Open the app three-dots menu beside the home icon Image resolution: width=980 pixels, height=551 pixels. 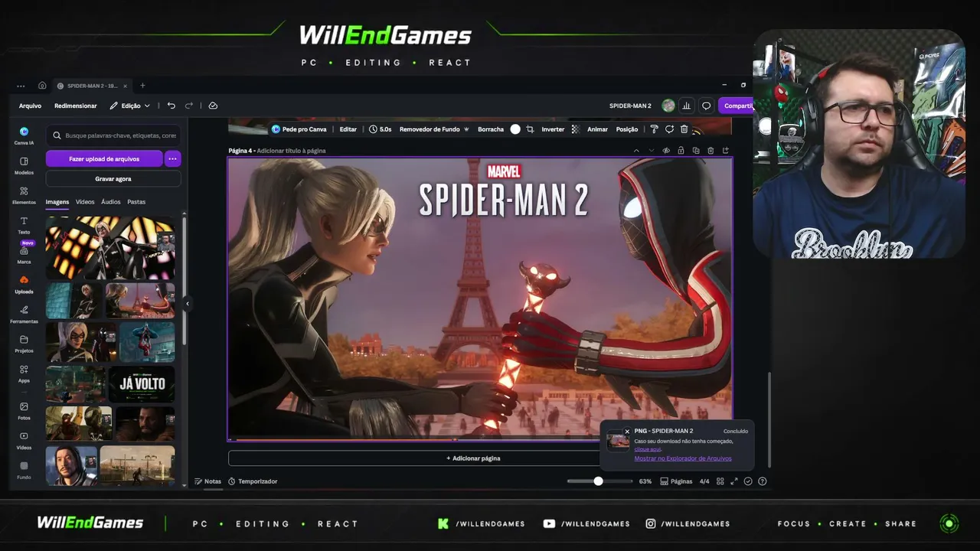[21, 86]
